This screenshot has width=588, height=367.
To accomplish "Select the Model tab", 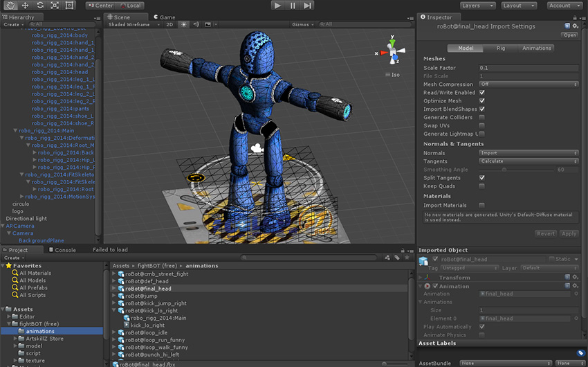I will [466, 48].
